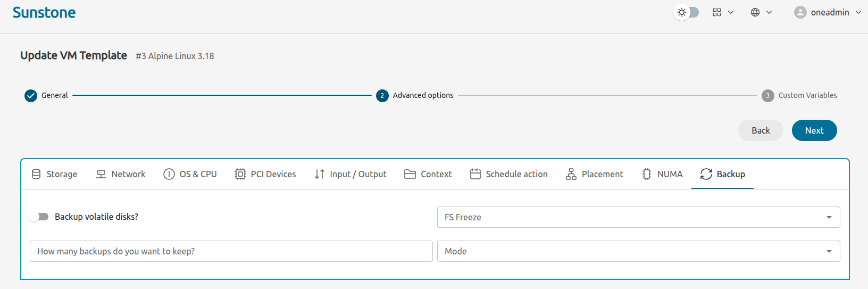The height and width of the screenshot is (289, 868).
Task: Open the backup Mode dropdown
Action: 638,251
